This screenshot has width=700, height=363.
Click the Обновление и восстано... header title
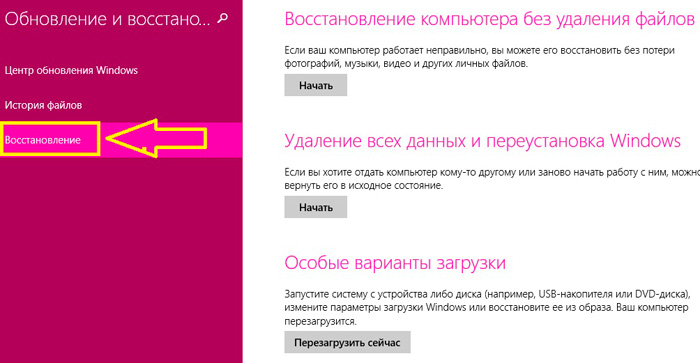107,19
